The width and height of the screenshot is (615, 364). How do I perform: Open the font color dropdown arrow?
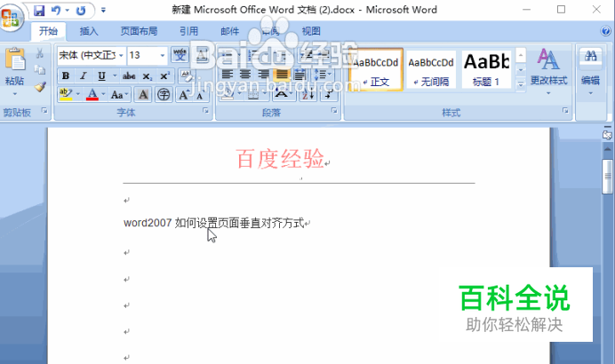click(x=104, y=94)
